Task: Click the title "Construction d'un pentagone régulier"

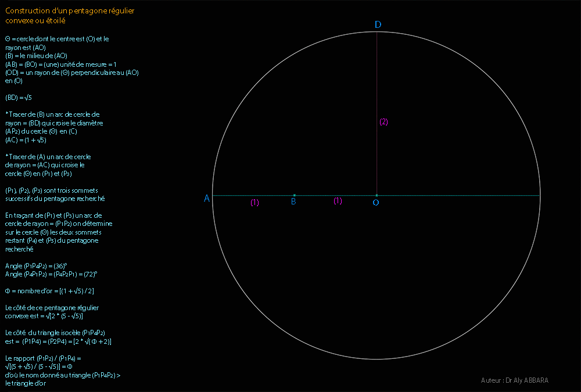Action: [71, 11]
